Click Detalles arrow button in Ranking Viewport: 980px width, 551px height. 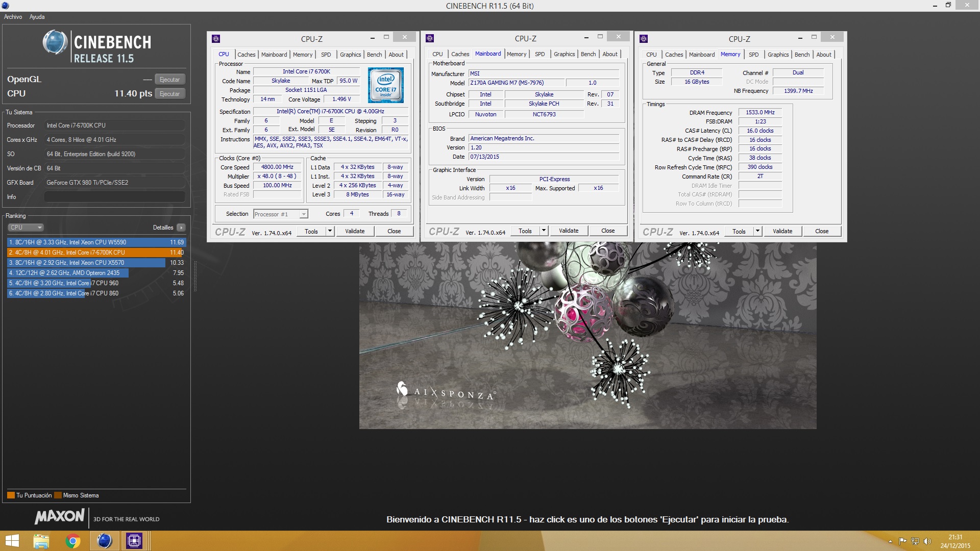pyautogui.click(x=181, y=228)
